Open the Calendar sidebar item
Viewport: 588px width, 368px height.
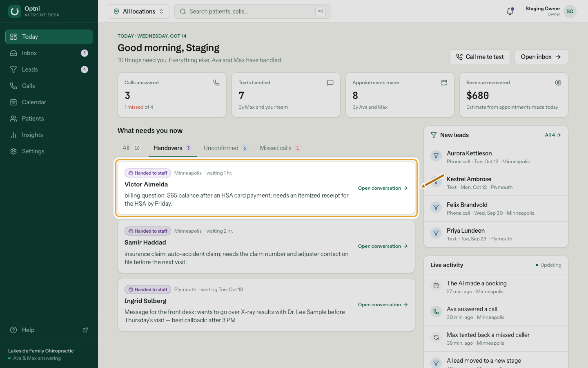49,102
